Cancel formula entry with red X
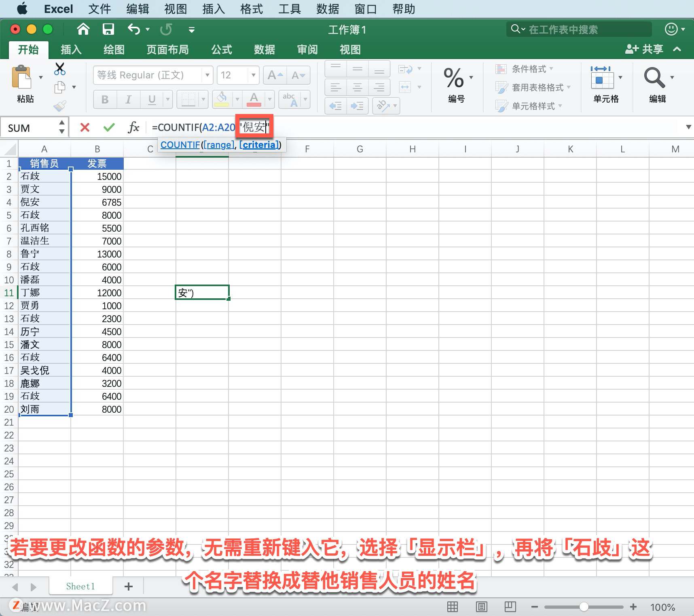 (85, 128)
